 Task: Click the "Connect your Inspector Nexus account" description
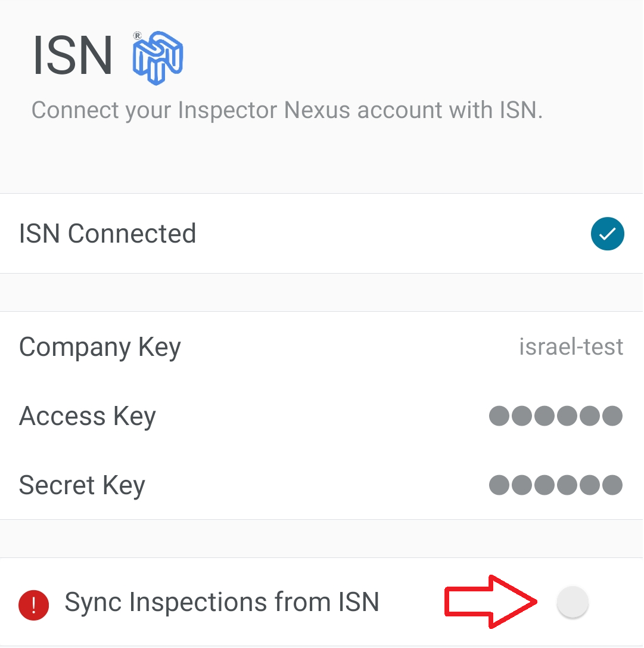pyautogui.click(x=287, y=110)
